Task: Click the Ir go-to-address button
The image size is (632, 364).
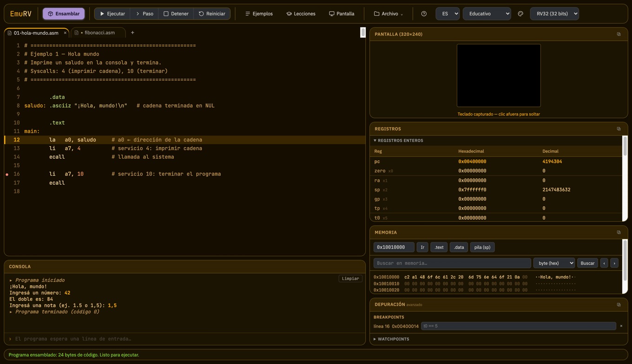Action: 422,247
